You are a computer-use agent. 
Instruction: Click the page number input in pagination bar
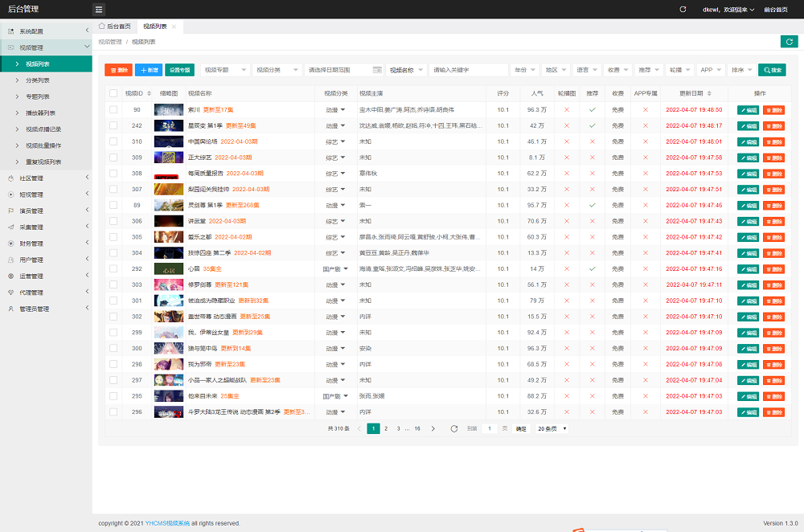490,428
